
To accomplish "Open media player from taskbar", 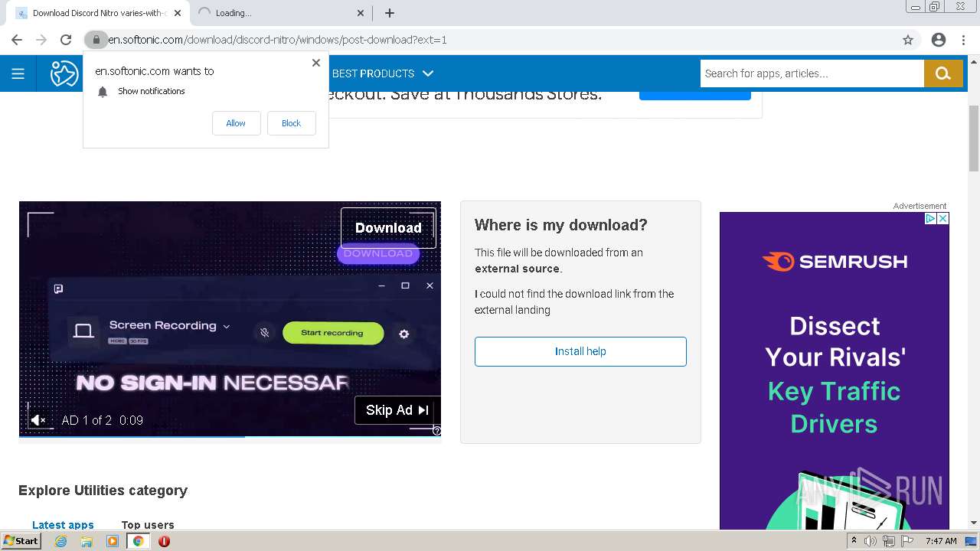I will 113,541.
